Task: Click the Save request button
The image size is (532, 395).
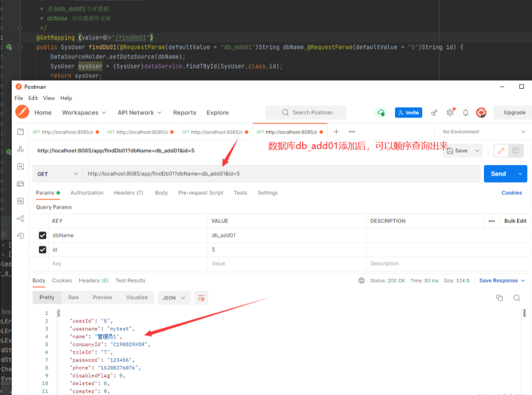Action: pos(457,151)
